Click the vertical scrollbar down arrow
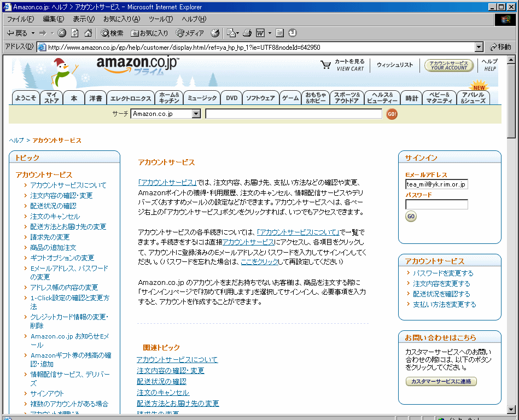This screenshot has height=420, width=519. click(x=511, y=410)
